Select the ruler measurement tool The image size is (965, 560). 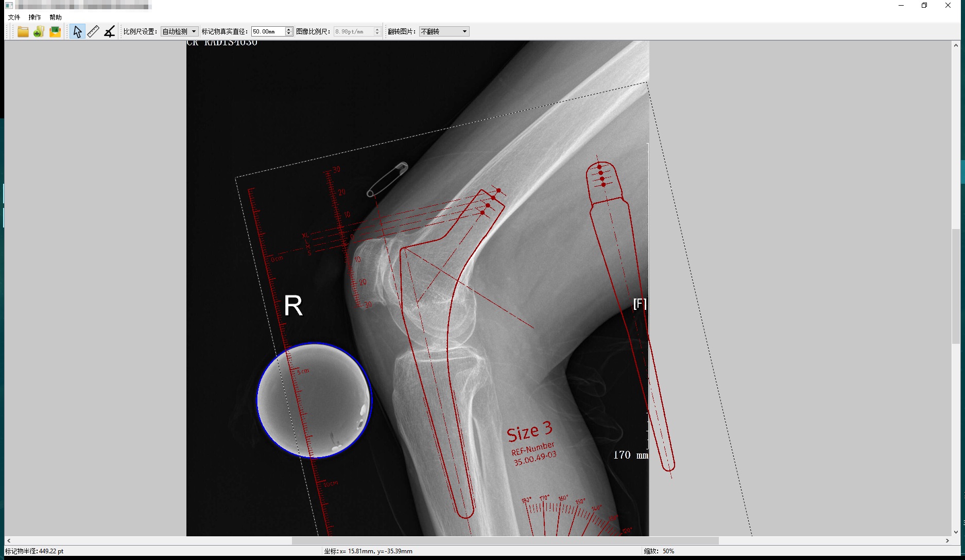[93, 31]
